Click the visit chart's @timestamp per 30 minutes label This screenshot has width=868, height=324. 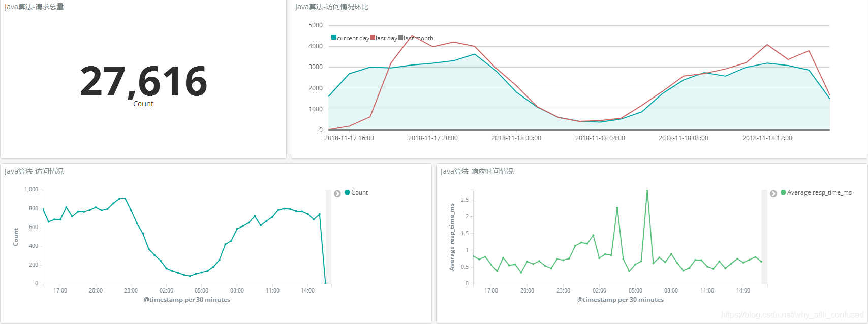pyautogui.click(x=187, y=300)
